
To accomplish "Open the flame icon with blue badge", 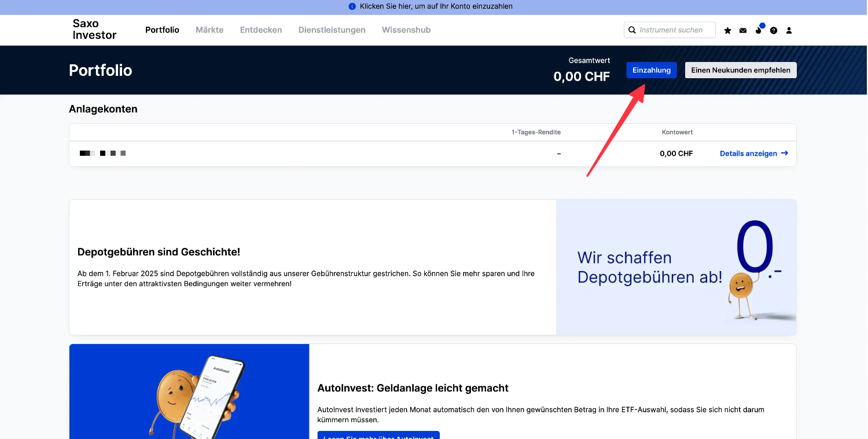I will pos(759,30).
